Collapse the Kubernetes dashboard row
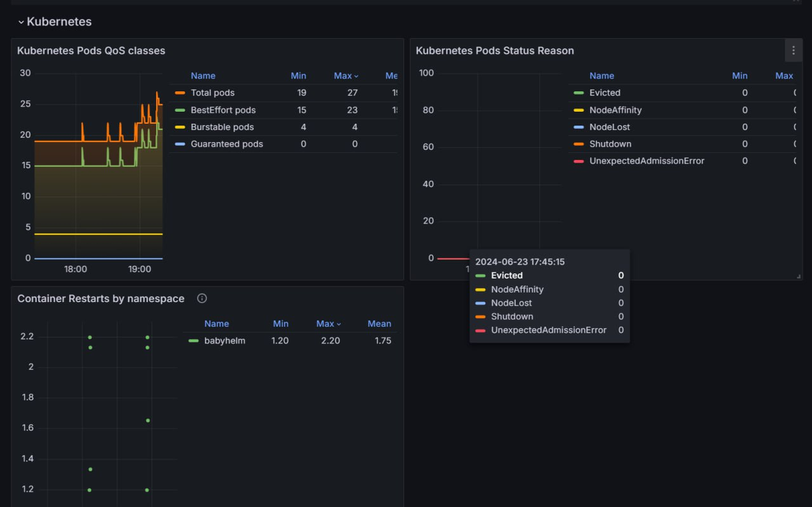 (21, 22)
